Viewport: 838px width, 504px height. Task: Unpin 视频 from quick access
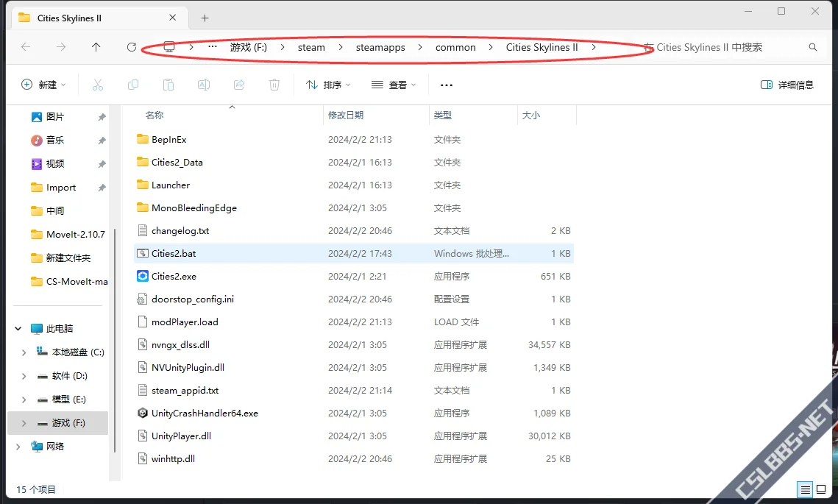pos(102,164)
